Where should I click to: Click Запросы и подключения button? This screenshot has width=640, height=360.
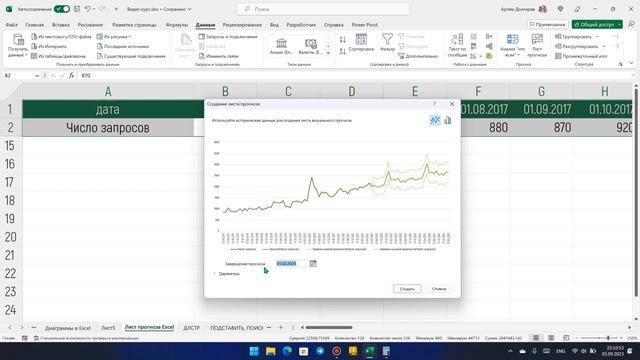(x=228, y=37)
